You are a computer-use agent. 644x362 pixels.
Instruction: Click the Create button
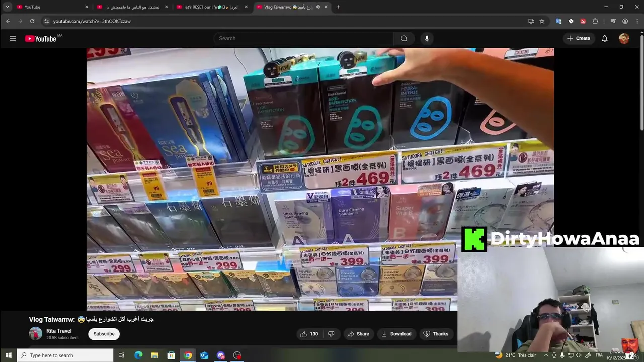click(579, 38)
